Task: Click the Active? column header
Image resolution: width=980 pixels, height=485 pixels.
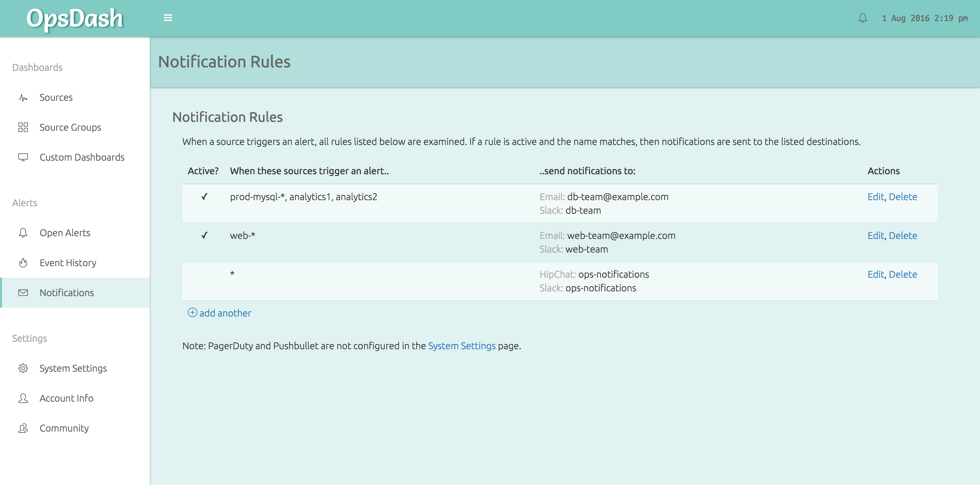Action: (203, 171)
